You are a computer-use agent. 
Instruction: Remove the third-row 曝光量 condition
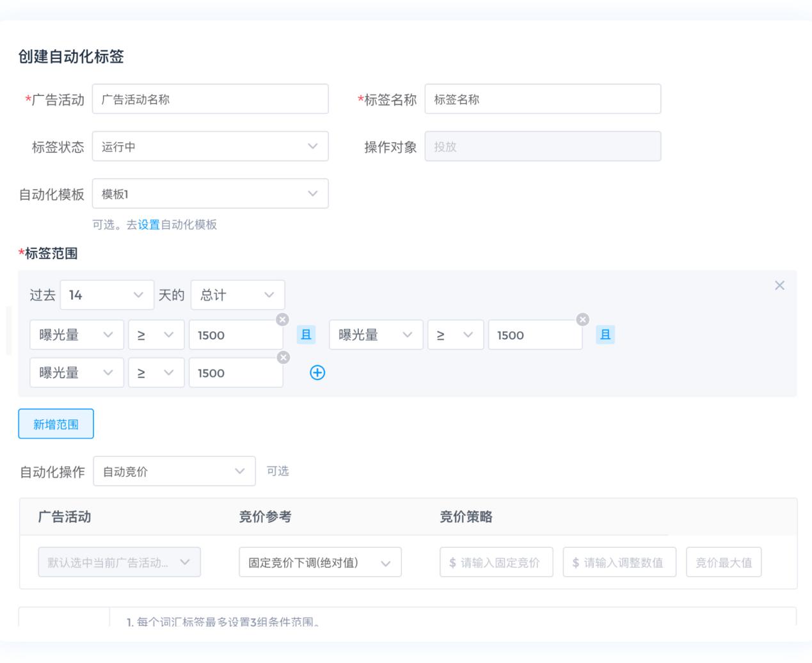282,357
